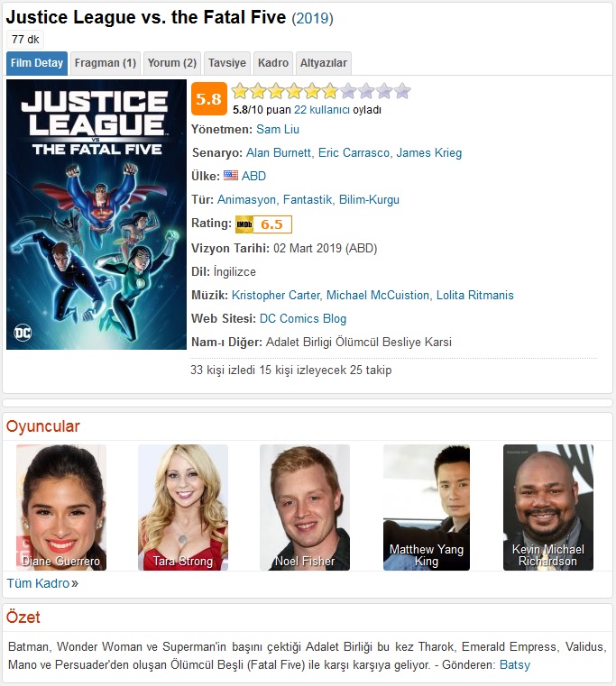Click the orange 5.8 score badge
Screen dimensions: 616x686
point(209,99)
